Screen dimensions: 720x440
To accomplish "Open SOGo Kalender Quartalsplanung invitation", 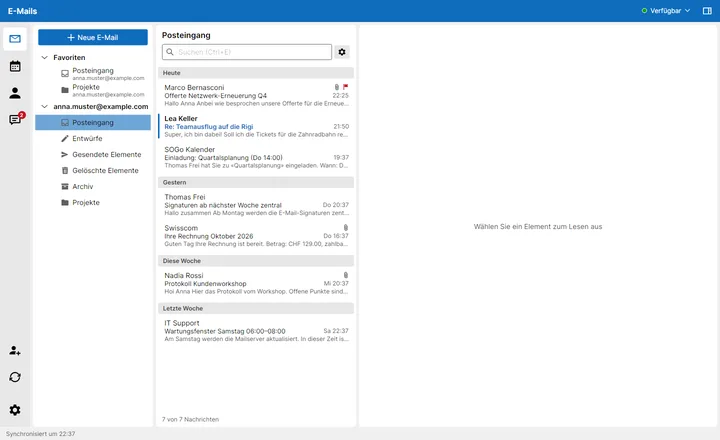I will pyautogui.click(x=256, y=157).
